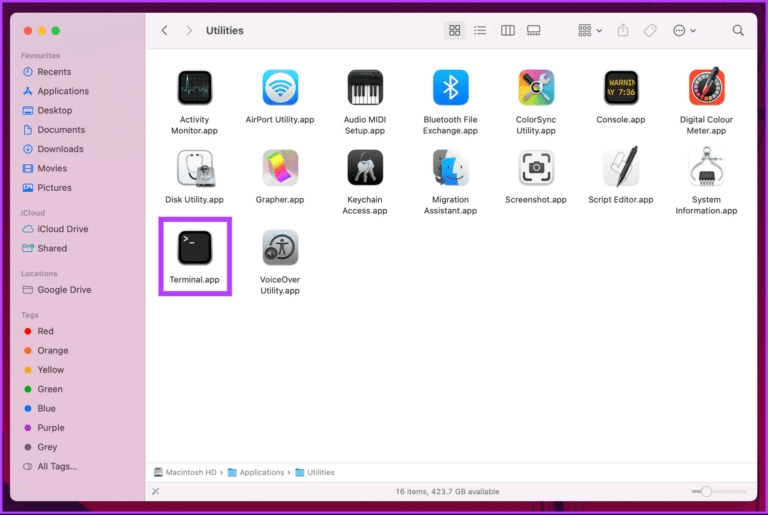Select AirPort Utility.app icon
768x515 pixels.
280,88
